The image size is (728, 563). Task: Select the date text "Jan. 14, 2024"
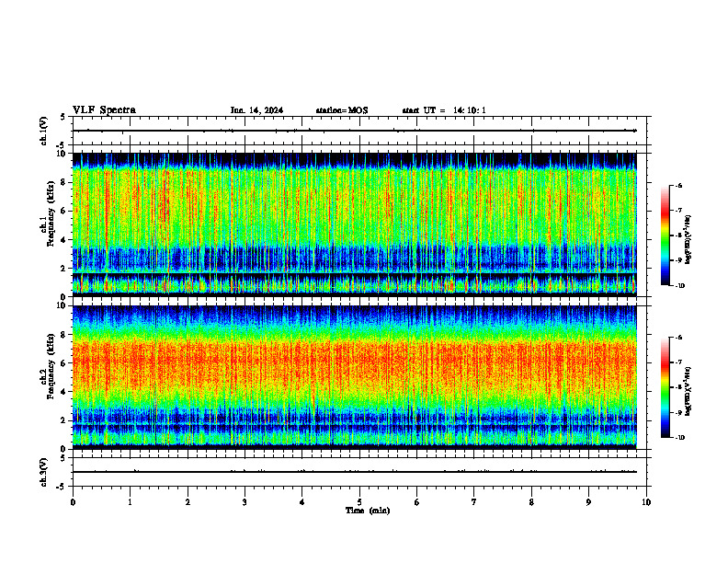tap(256, 110)
